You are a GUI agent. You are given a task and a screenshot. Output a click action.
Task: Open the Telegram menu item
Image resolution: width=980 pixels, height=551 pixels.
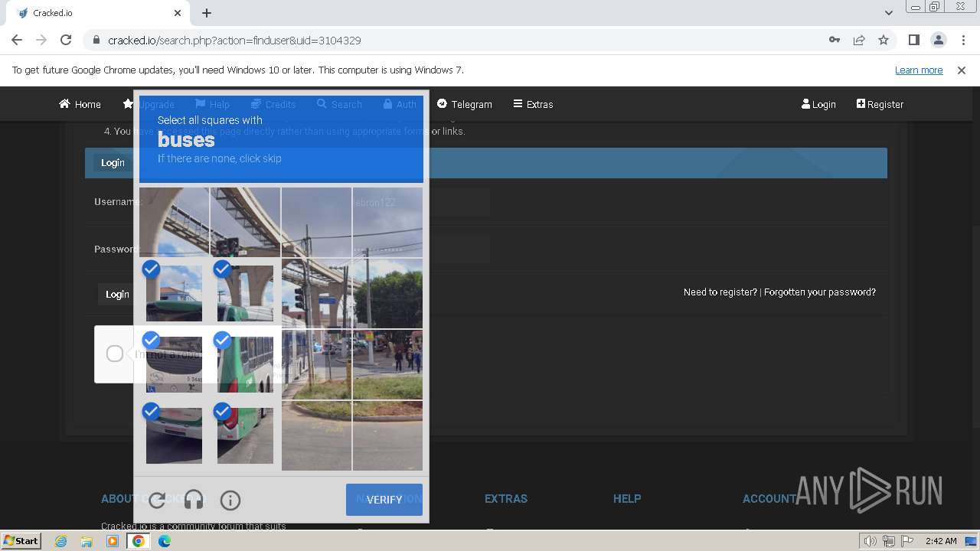click(464, 104)
